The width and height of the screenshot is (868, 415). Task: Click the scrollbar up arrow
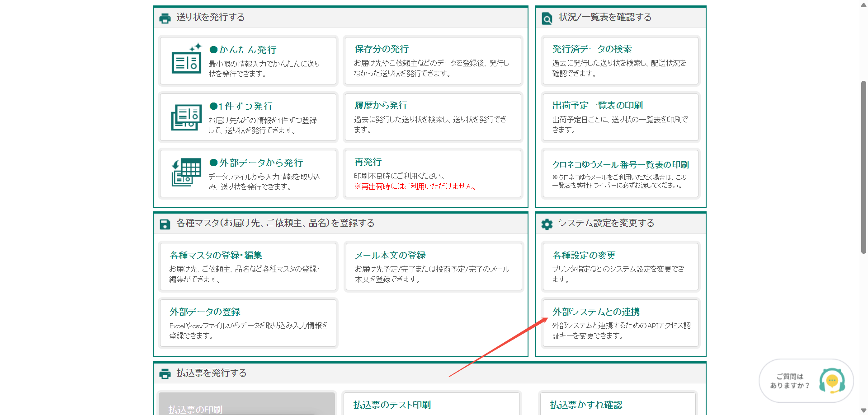click(863, 5)
